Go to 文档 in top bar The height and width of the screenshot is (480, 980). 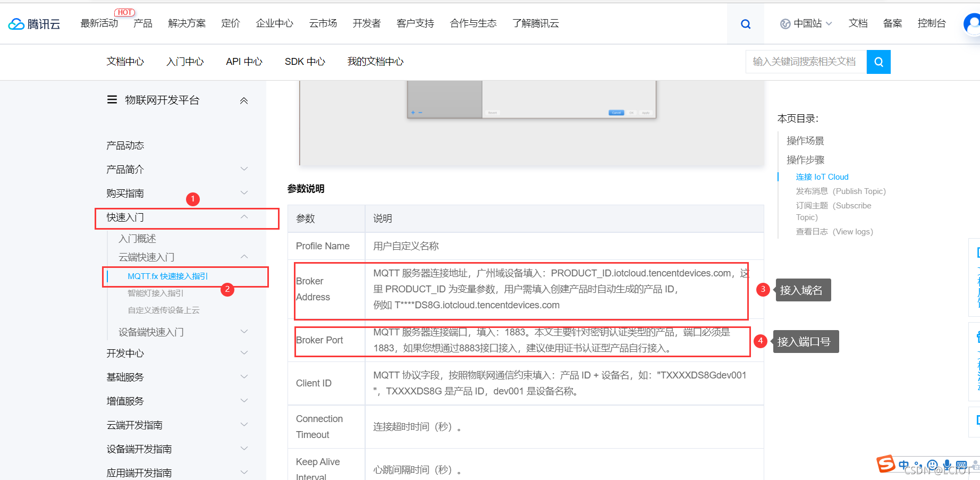coord(858,23)
